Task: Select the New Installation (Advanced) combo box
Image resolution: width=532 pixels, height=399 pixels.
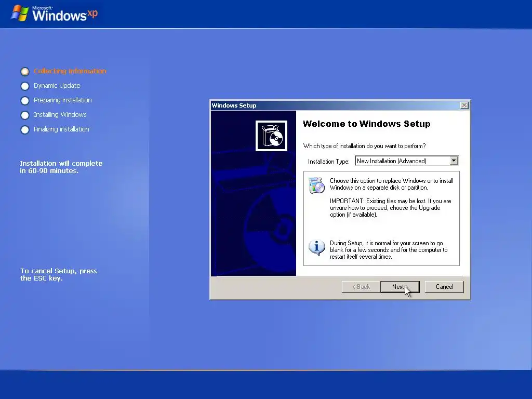Action: click(406, 161)
